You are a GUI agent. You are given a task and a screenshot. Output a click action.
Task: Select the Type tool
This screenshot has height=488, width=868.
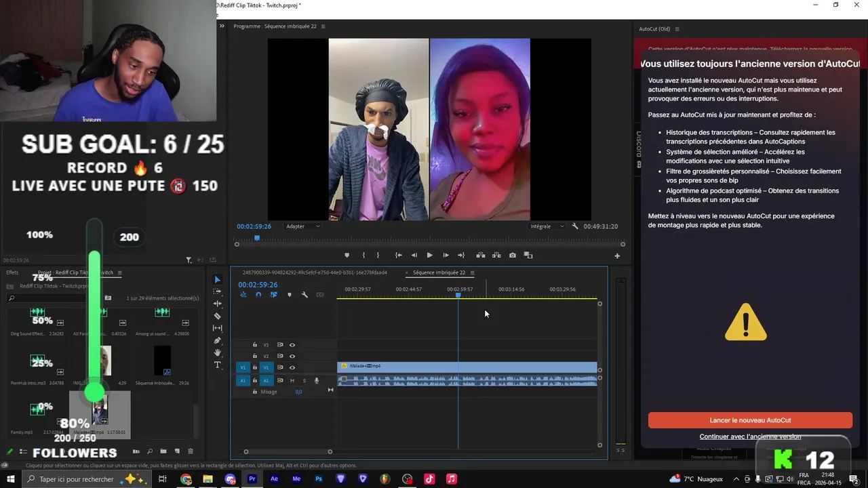(x=217, y=365)
